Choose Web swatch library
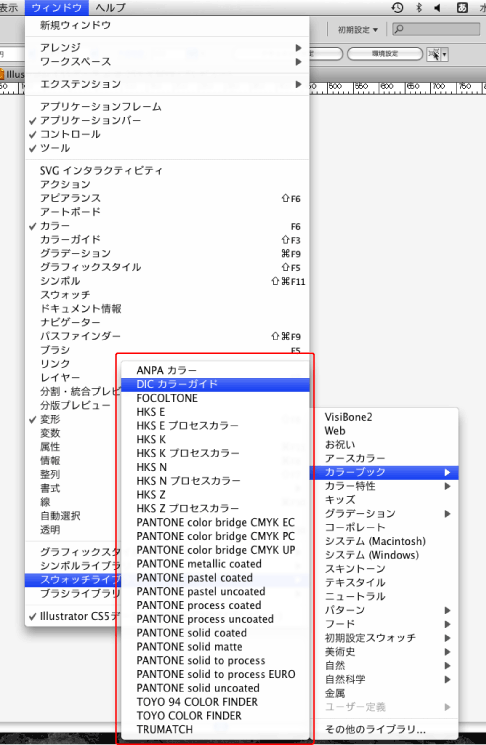486x745 pixels. tap(384, 431)
